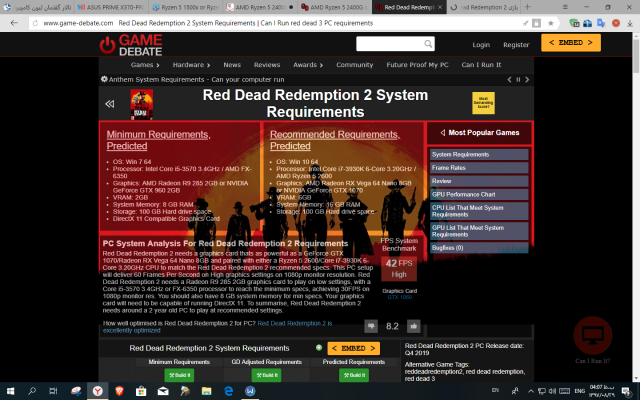Click the excellently optimized link
640x400 pixels.
click(218, 327)
